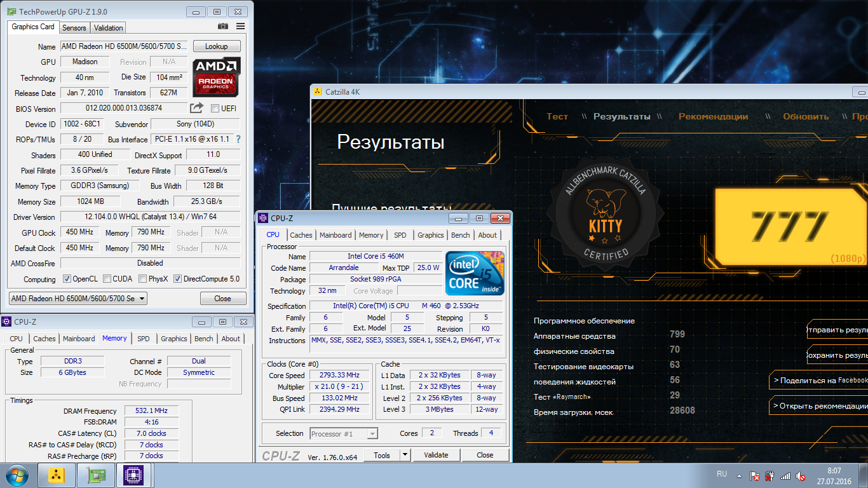Click the Lookup button in GPU-Z

[217, 46]
